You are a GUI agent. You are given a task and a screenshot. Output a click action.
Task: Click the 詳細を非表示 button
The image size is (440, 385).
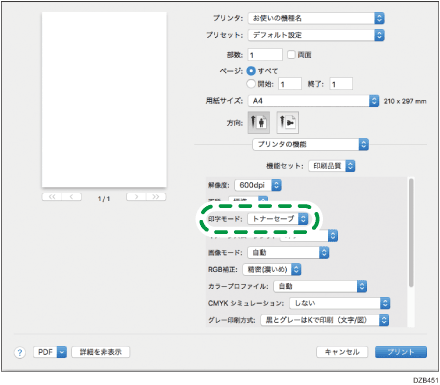(101, 352)
